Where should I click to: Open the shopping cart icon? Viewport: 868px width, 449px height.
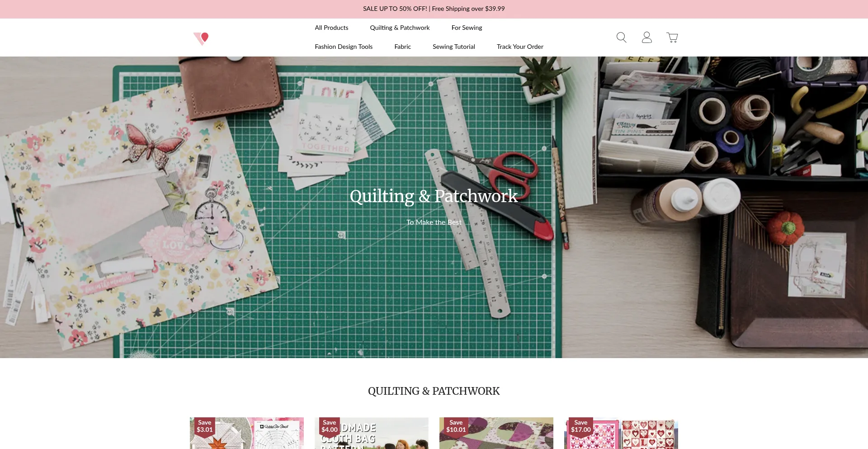pyautogui.click(x=672, y=38)
